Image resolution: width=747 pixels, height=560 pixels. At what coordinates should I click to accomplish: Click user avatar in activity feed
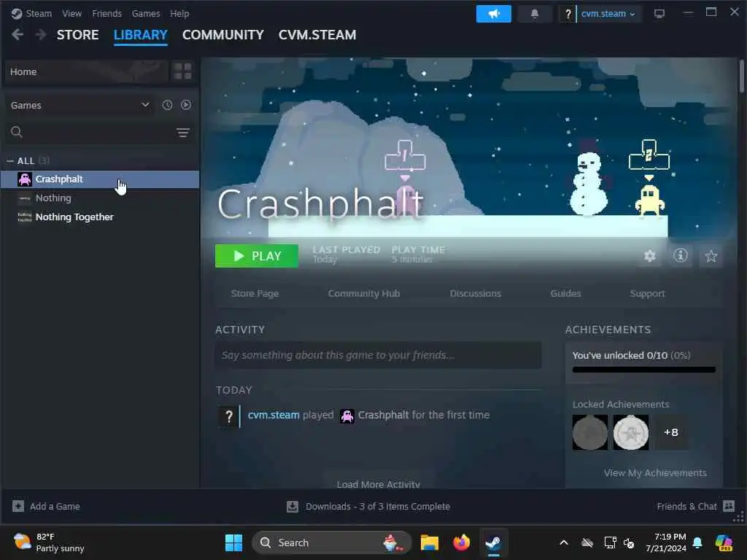(228, 416)
